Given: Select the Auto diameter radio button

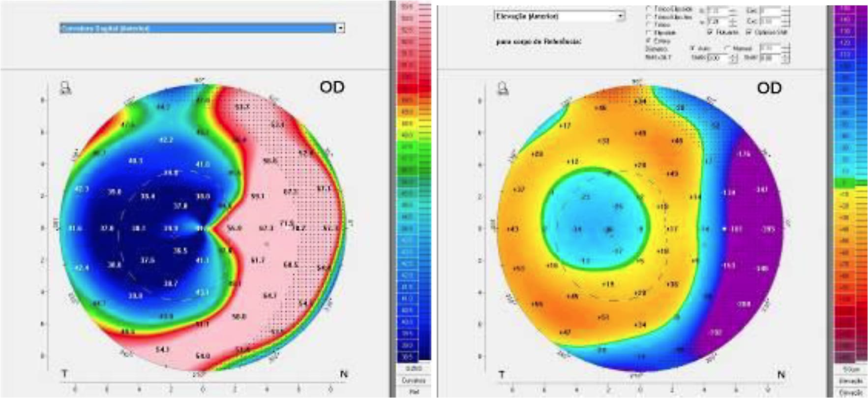Looking at the screenshot, I should coord(692,48).
